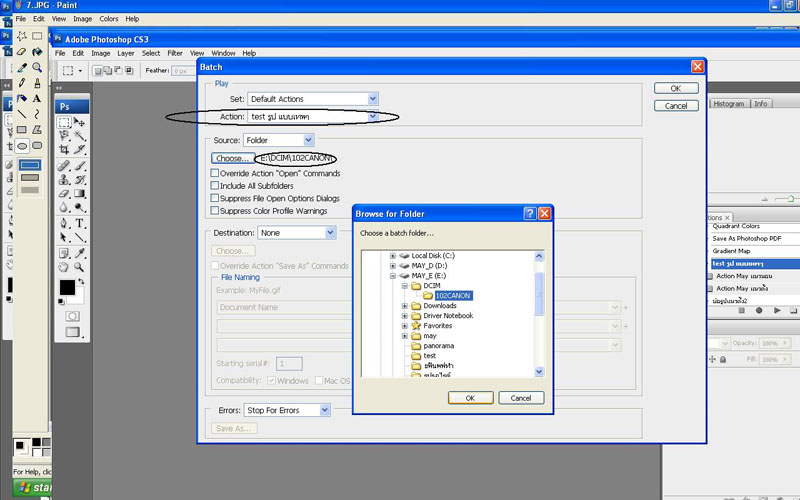This screenshot has height=500, width=800.
Task: Click OK button in Batch dialog
Action: click(x=676, y=88)
